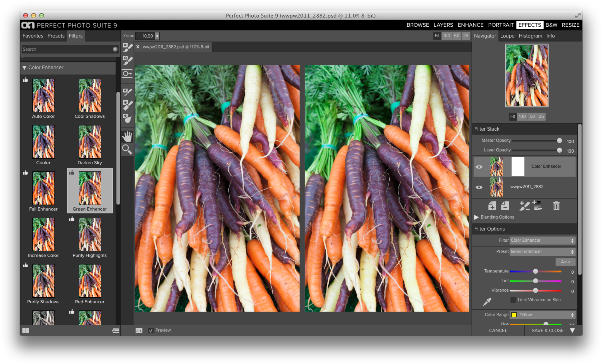Open the Preset dropdown set to Green Enhancer
This screenshot has height=364, width=602.
click(x=542, y=251)
